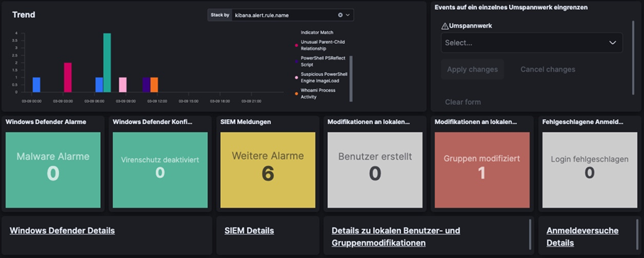Click the Login fehlgeschlagen metric tile

click(x=590, y=170)
